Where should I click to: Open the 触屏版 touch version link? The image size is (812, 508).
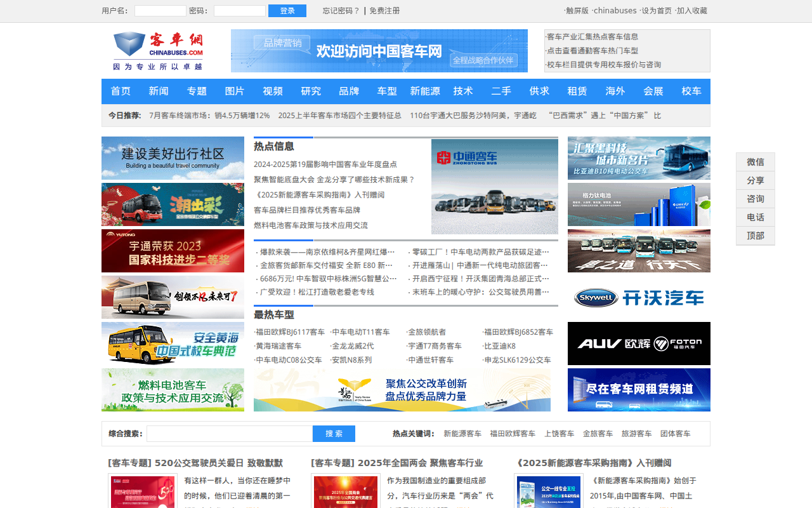click(577, 11)
